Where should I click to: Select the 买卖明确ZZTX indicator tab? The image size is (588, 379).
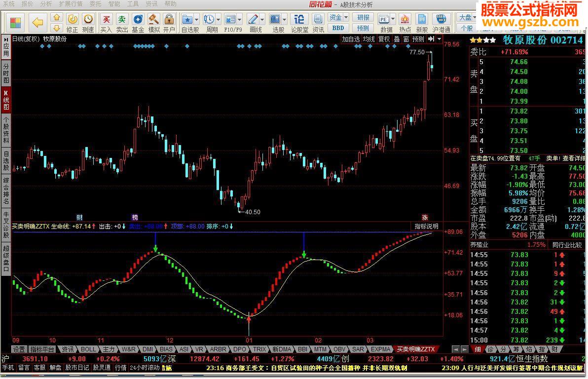point(416,349)
